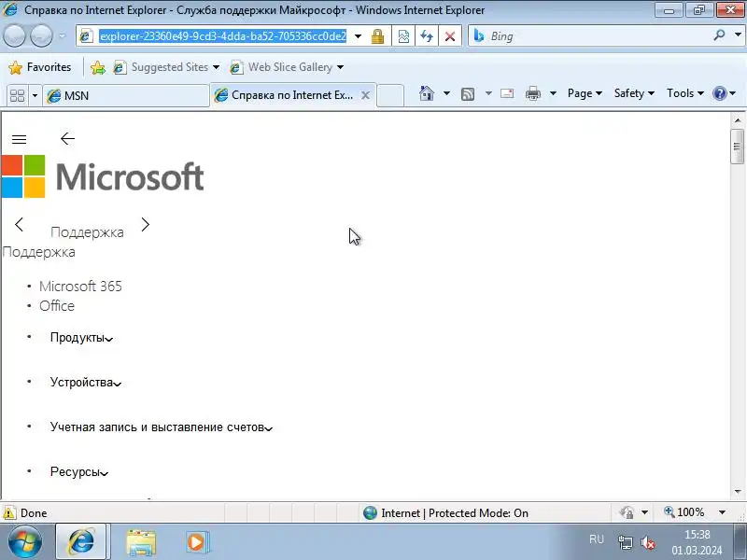Click the left chevron near Поддержка
747x560 pixels.
[x=19, y=224]
